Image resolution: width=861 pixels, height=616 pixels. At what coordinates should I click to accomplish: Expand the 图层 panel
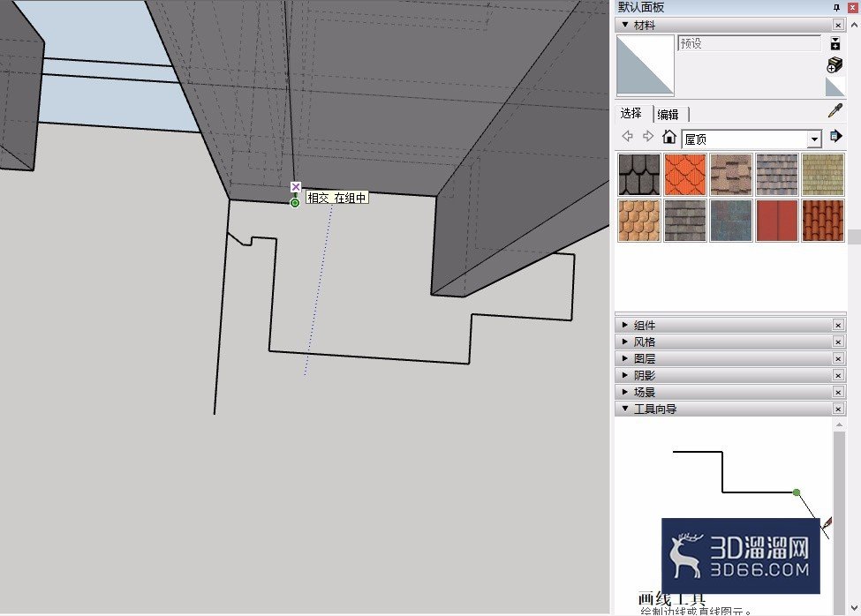point(625,358)
